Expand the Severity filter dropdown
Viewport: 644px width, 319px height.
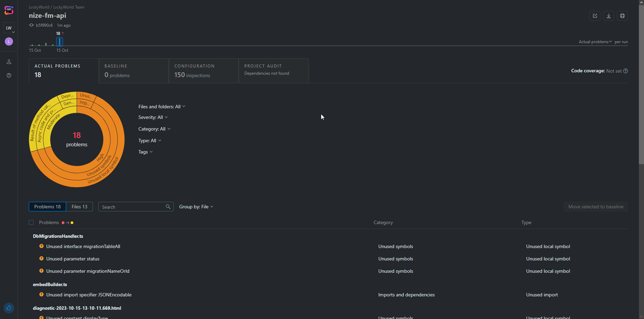pos(153,117)
